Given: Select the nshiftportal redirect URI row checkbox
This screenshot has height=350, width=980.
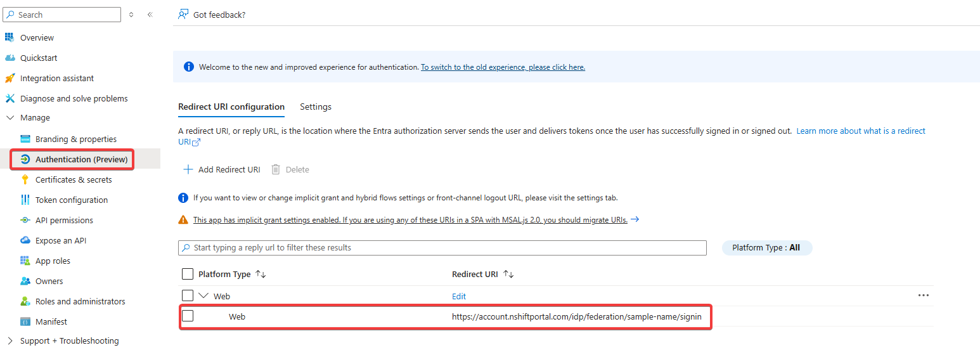Looking at the screenshot, I should pos(188,316).
